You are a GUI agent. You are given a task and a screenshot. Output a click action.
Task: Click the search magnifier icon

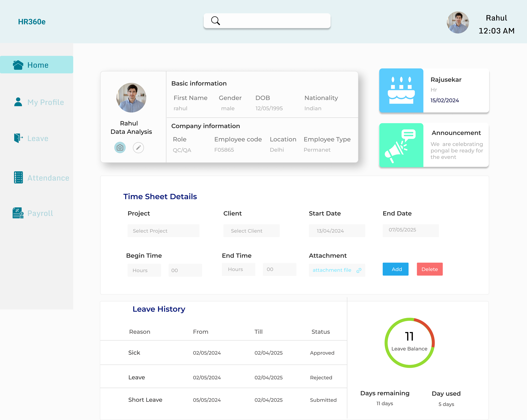pyautogui.click(x=215, y=20)
